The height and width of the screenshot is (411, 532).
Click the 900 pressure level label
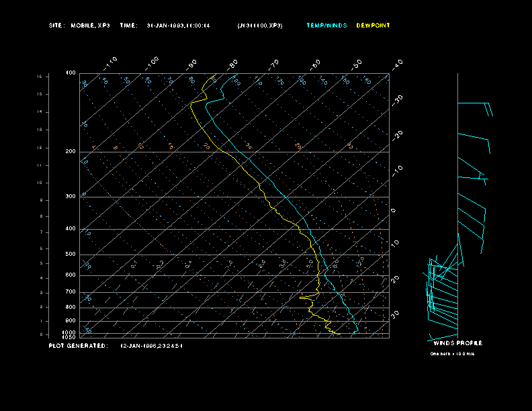[71, 321]
